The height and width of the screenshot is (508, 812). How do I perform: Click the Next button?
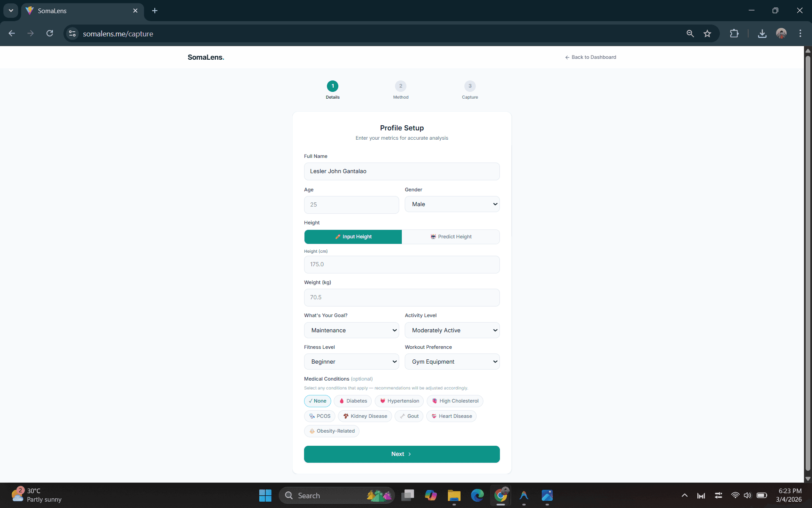(402, 454)
